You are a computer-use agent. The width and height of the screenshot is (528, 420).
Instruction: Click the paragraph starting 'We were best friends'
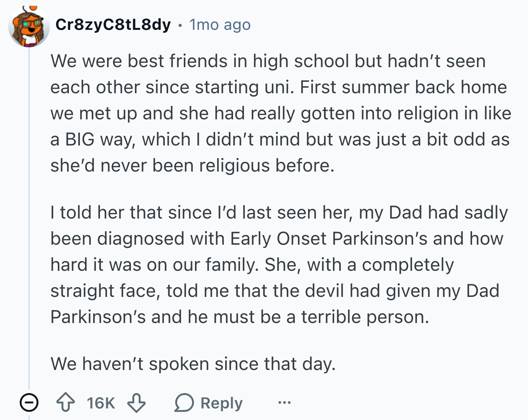281,113
